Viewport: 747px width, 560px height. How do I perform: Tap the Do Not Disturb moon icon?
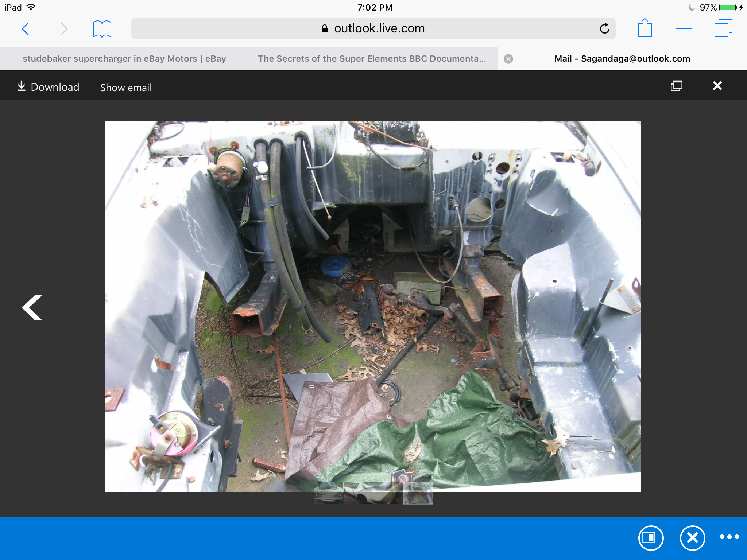692,7
